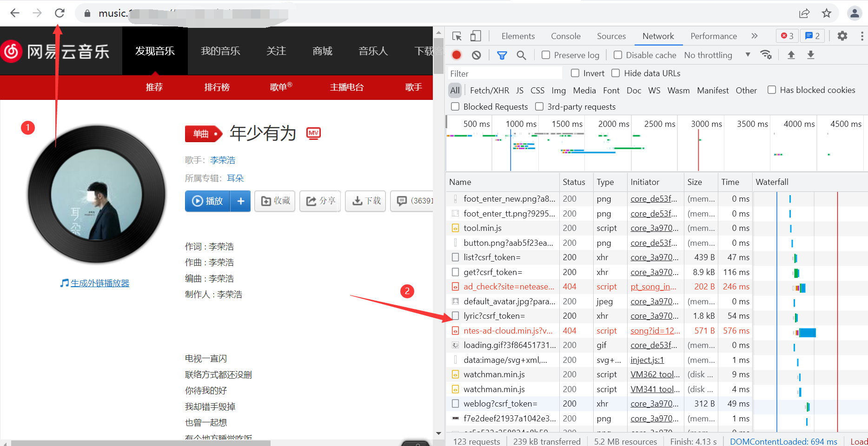Click the album cover vinyl image
The height and width of the screenshot is (446, 868).
96,194
